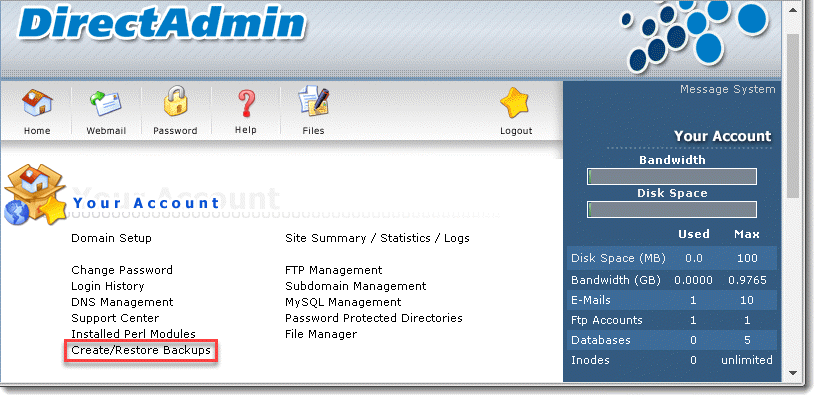Viewport: 815px width, 396px height.
Task: Open the Home house icon
Action: pos(37,103)
